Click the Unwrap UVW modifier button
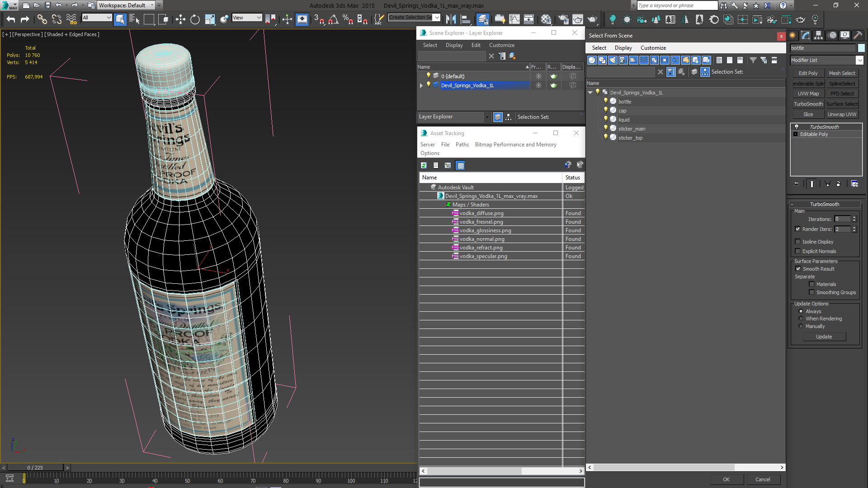Screen dimensions: 868x488 [842, 115]
